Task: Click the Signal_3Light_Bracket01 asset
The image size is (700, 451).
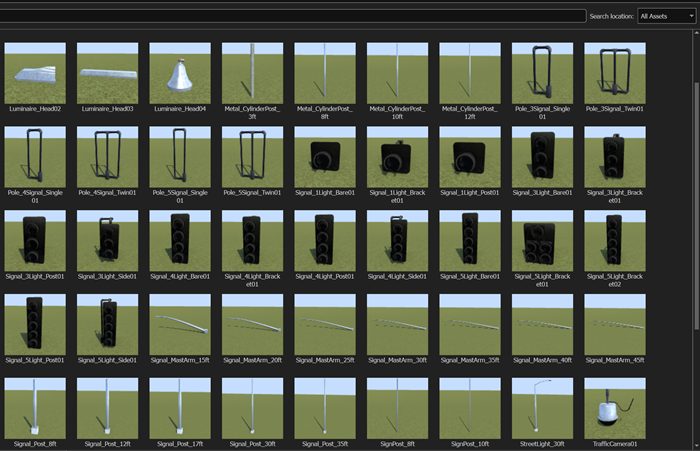Action: point(615,157)
